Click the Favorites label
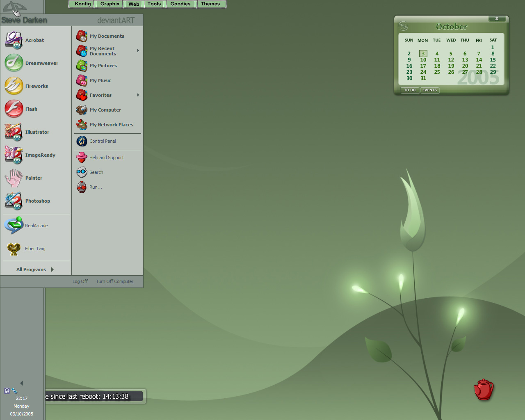525x420 pixels. [x=100, y=95]
